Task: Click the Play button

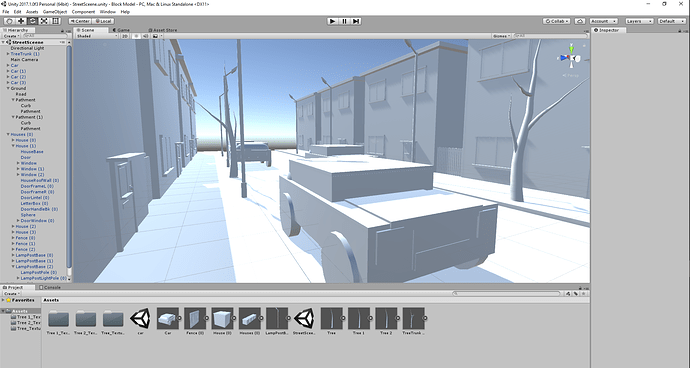Action: point(333,21)
